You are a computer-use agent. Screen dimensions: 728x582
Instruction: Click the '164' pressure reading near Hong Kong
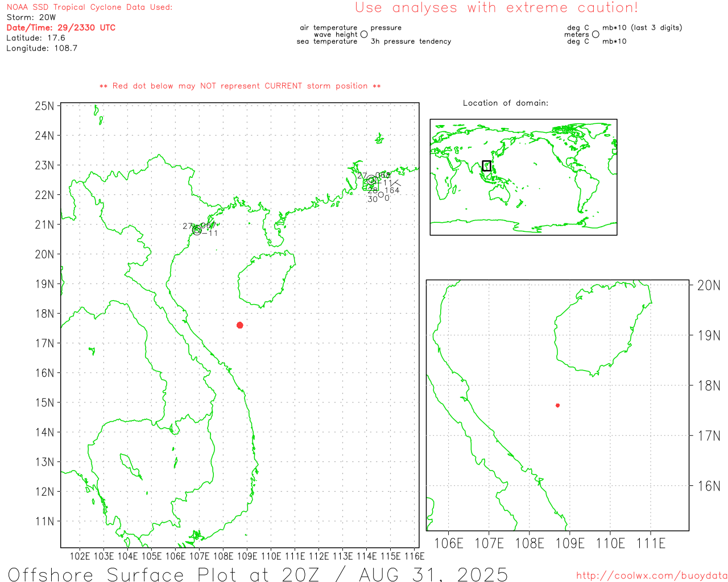click(392, 190)
